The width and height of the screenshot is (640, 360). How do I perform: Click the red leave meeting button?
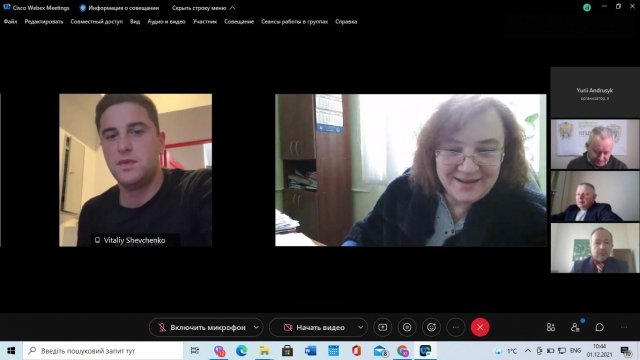pos(480,327)
